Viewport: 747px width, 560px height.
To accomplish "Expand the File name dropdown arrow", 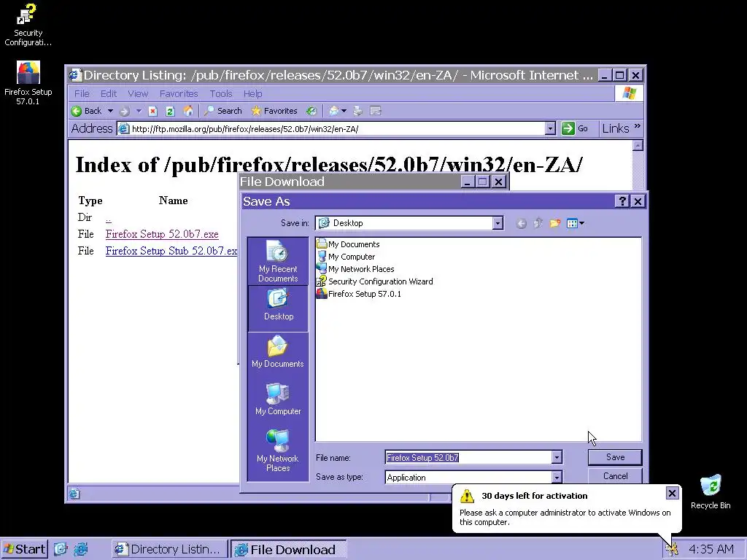I will click(557, 458).
